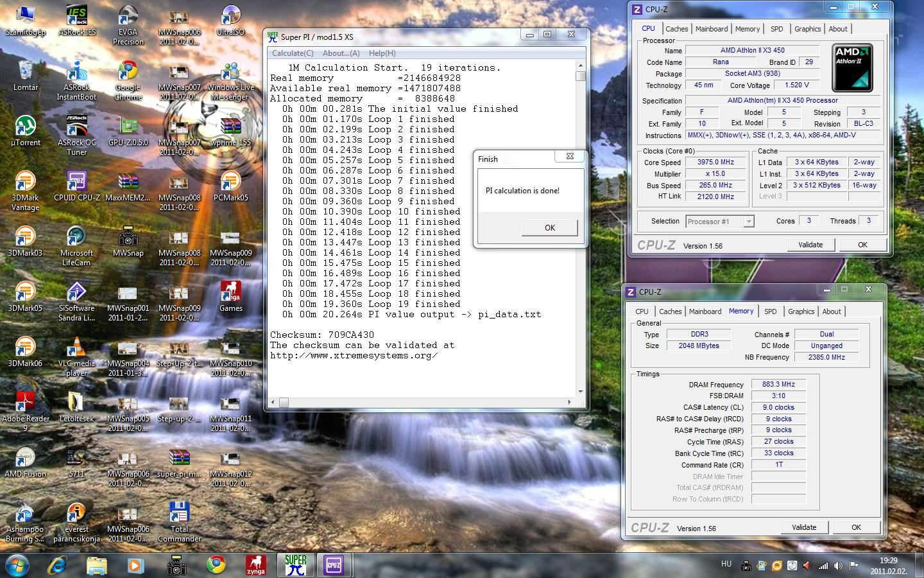The width and height of the screenshot is (924, 578).
Task: Click the Checksum: 709CA430 line
Action: click(321, 335)
